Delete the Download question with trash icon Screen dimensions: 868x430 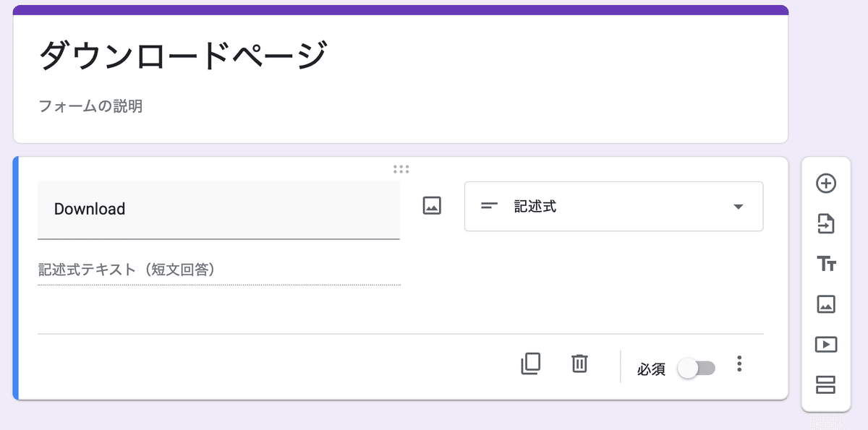579,364
